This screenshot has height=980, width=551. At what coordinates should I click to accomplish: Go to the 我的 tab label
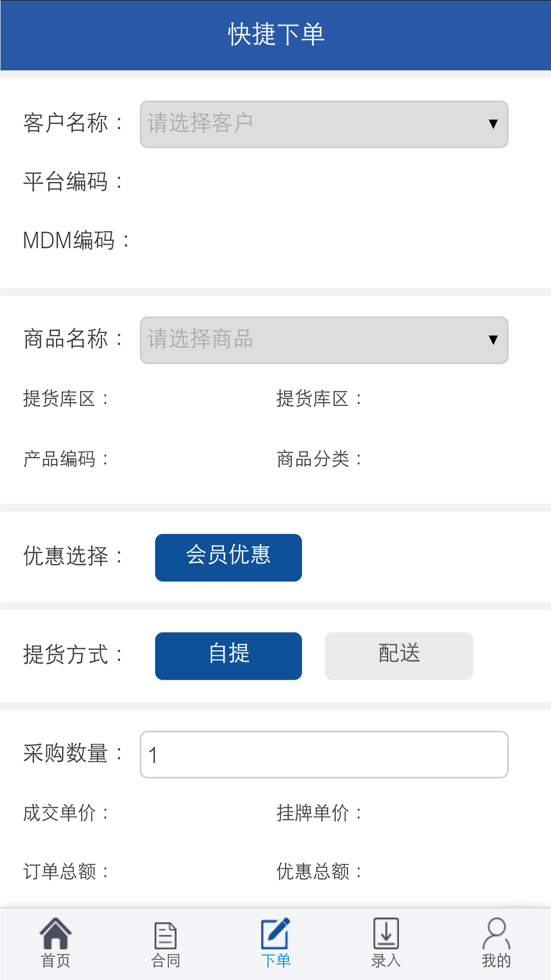coord(496,961)
